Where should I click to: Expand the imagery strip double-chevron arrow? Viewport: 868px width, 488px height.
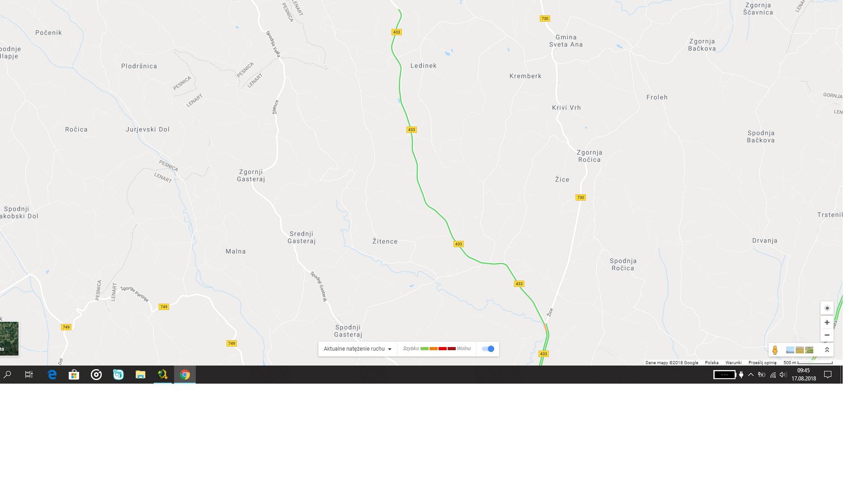(x=827, y=350)
